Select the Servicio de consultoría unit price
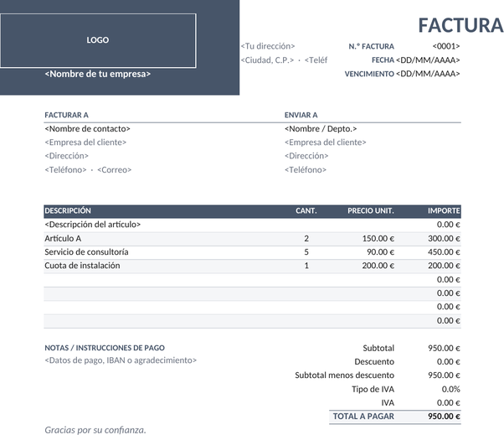Image resolution: width=504 pixels, height=435 pixels. point(380,252)
